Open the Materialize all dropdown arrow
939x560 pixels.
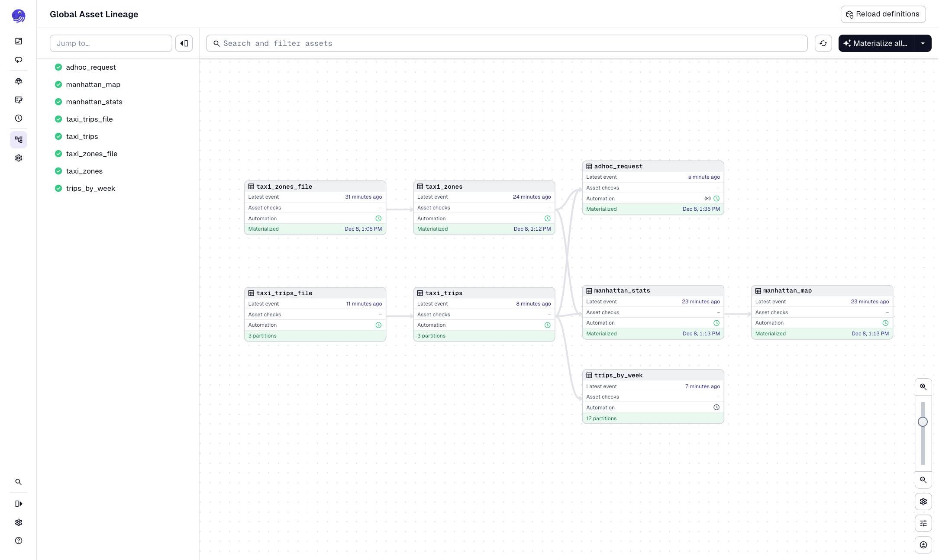pyautogui.click(x=923, y=43)
